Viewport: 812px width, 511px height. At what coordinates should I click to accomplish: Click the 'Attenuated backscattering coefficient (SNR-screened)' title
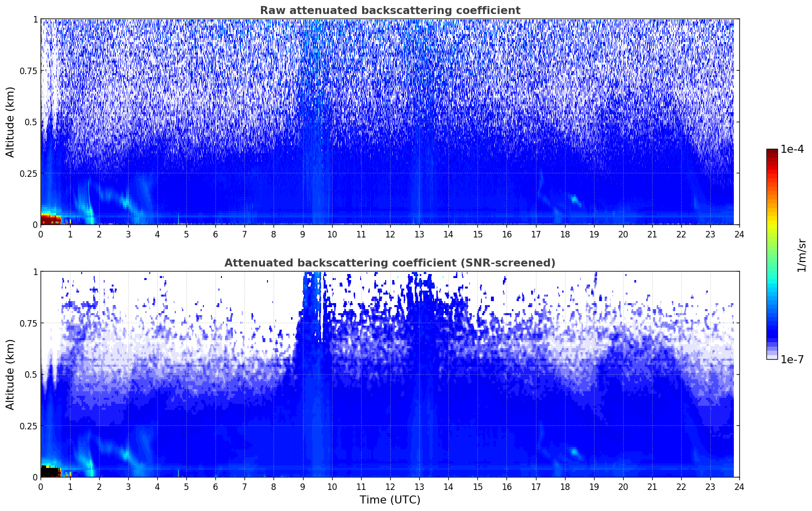pos(390,263)
